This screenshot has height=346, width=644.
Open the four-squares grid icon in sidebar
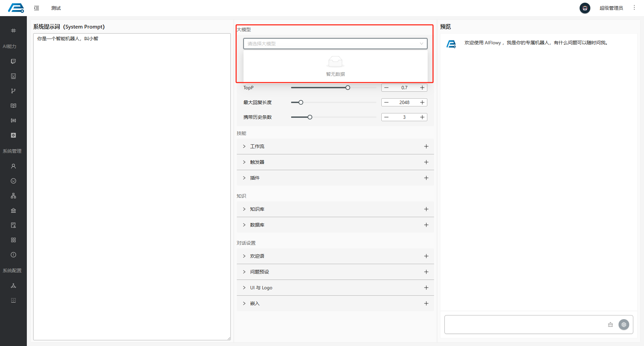(13, 240)
